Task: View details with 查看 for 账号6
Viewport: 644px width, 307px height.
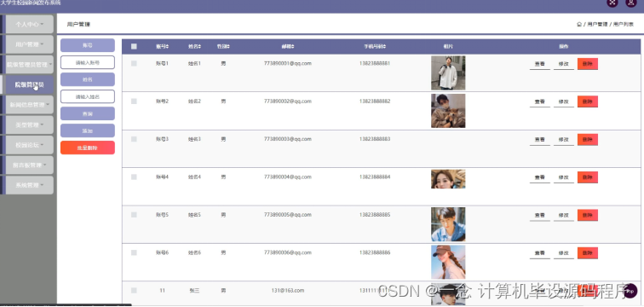Action: tap(540, 252)
